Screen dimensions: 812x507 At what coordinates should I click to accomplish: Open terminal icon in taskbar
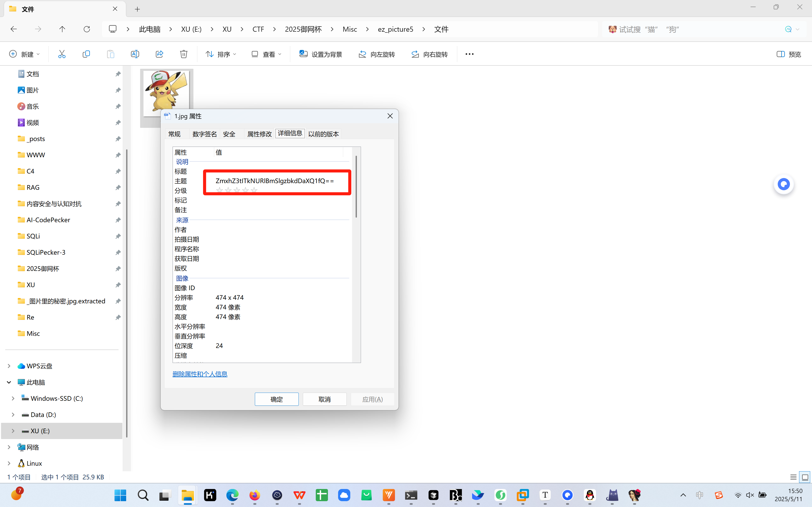pyautogui.click(x=411, y=495)
